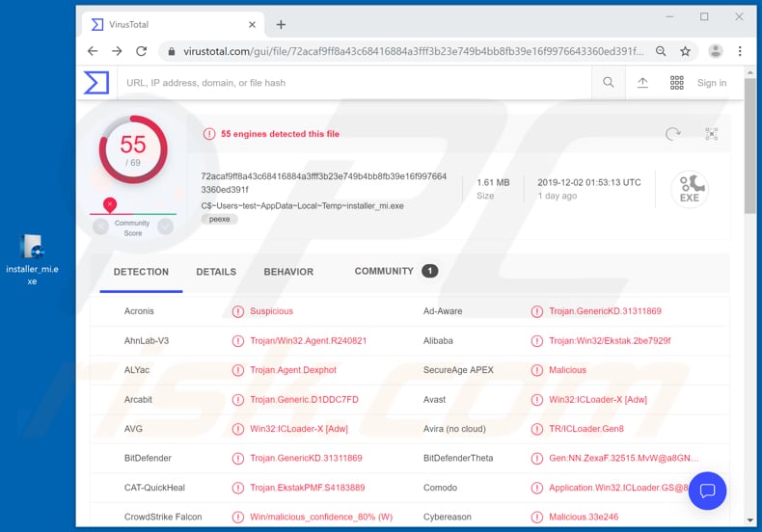The image size is (762, 532).
Task: Click the BitDefenderTheta engine name
Action: (458, 458)
